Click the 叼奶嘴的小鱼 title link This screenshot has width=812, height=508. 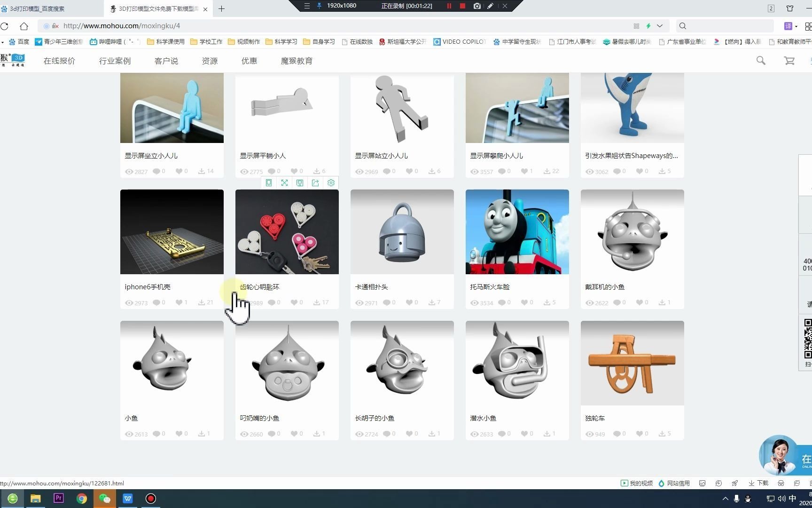tap(259, 418)
